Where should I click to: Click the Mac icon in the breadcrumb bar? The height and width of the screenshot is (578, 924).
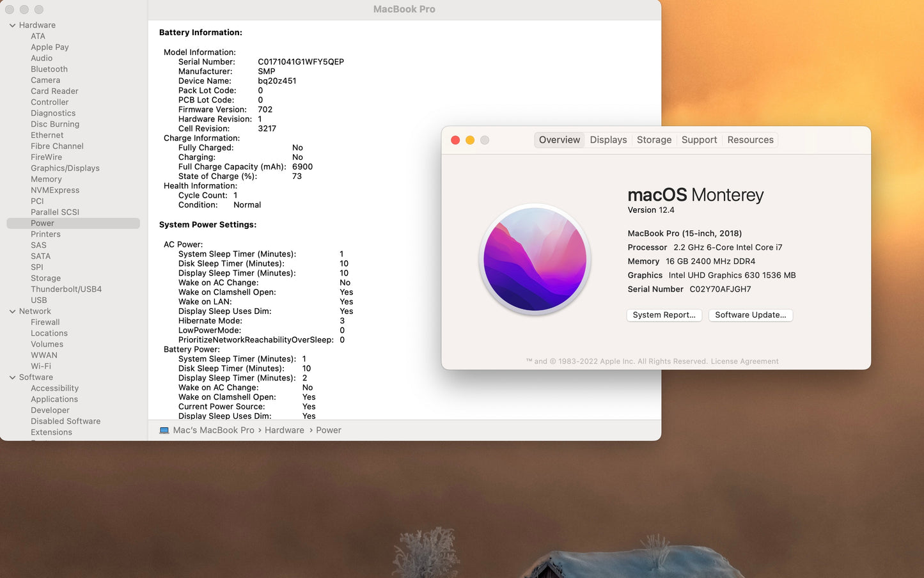click(164, 430)
